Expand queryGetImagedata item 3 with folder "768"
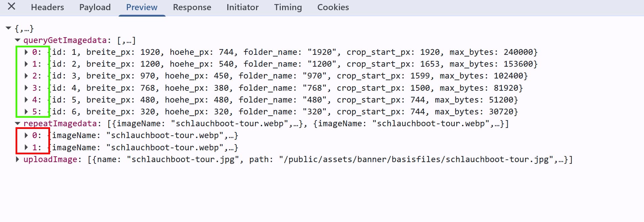The height and width of the screenshot is (222, 644). coord(26,88)
